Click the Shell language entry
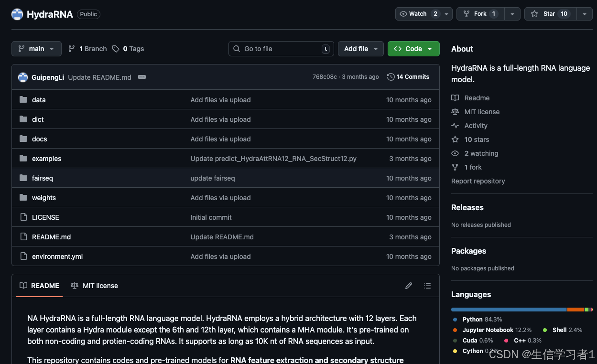The height and width of the screenshot is (364, 597). (563, 330)
